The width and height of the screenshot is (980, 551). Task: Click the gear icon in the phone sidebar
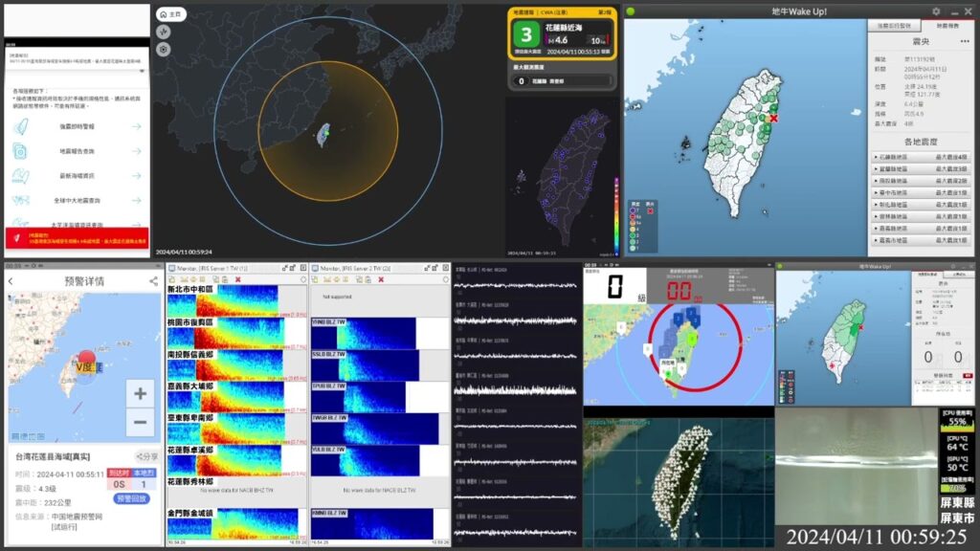tap(163, 51)
